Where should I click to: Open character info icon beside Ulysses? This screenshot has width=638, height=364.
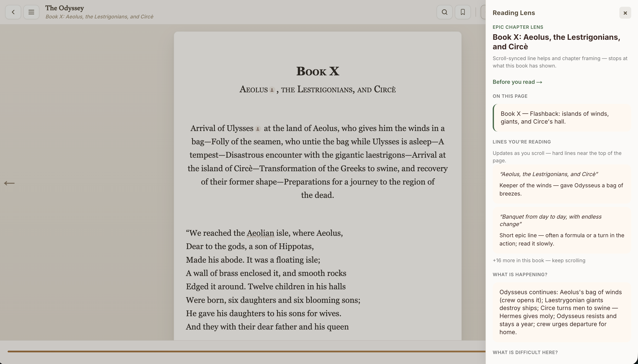click(x=258, y=129)
